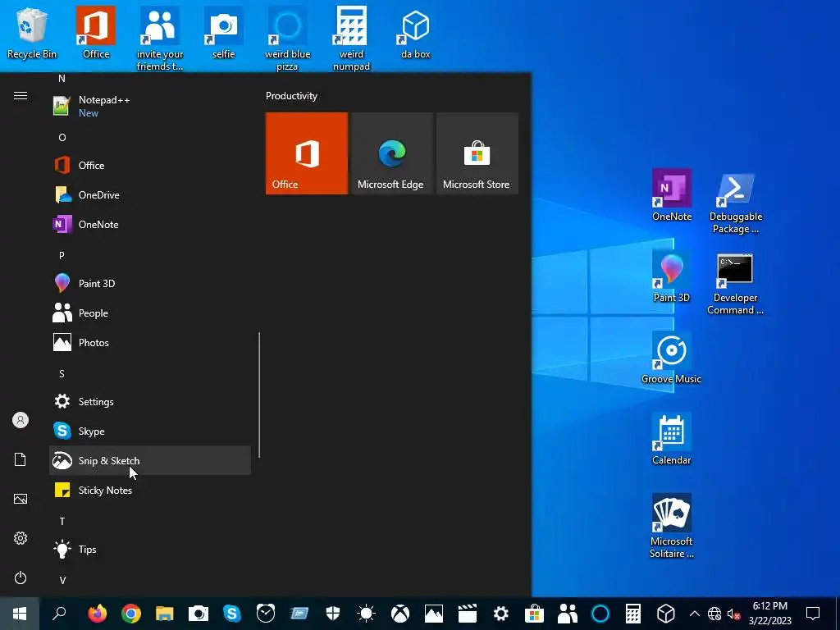
Task: Open the Microsoft Edge tile
Action: tap(391, 153)
